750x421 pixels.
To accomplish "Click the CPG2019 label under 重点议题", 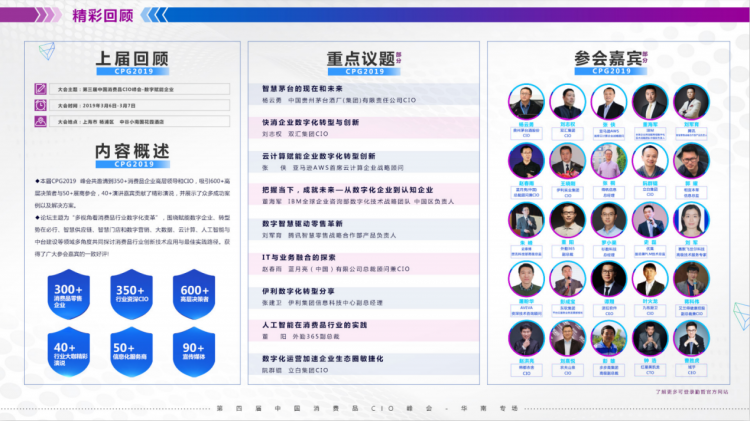I will 364,71.
